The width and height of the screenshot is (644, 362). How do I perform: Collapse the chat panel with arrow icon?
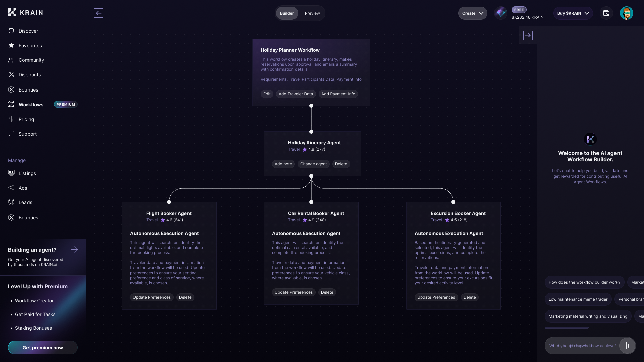[x=528, y=35]
